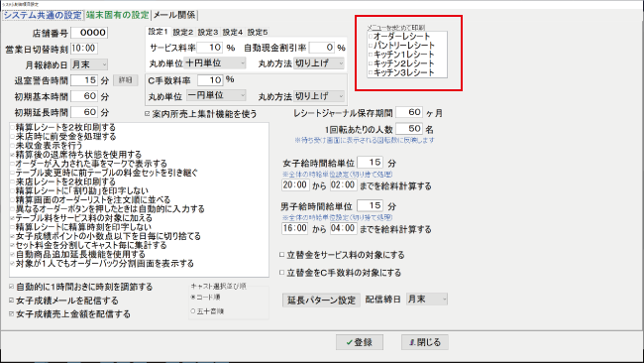The height and width of the screenshot is (363, 644).
Task: Click the 詳細 button
Action: (x=125, y=80)
